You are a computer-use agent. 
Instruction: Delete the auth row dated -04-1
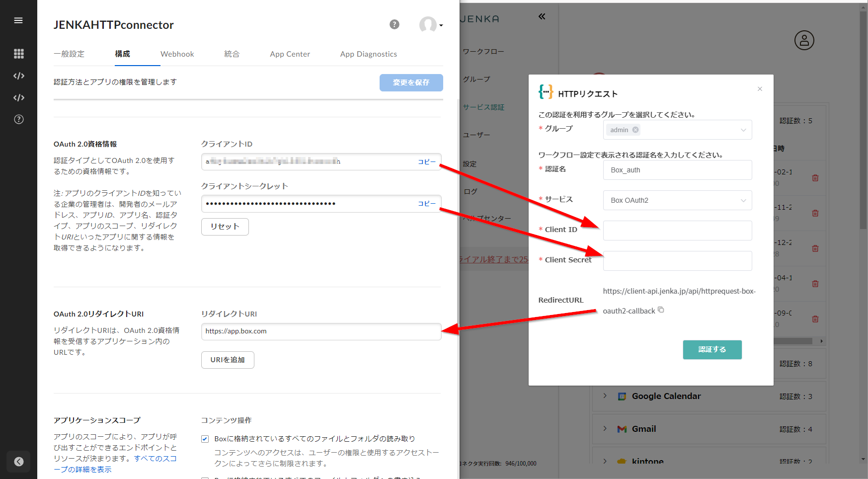(x=815, y=284)
